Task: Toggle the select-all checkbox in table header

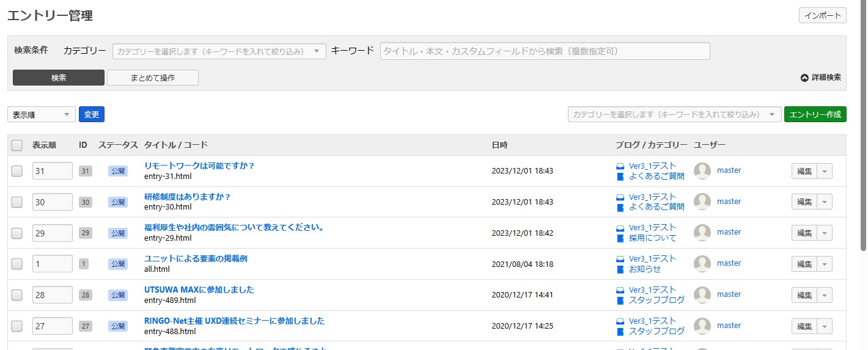Action: pos(17,145)
